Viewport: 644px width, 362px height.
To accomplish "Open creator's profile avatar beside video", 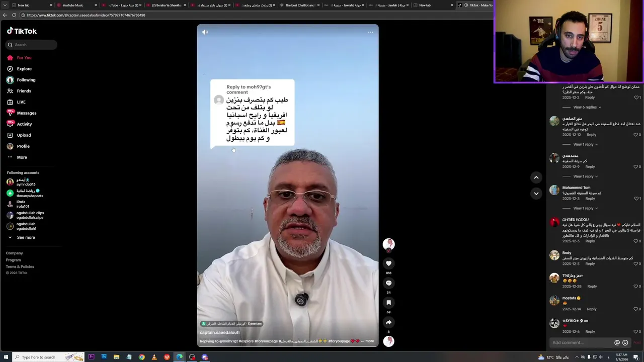I will 388,245.
